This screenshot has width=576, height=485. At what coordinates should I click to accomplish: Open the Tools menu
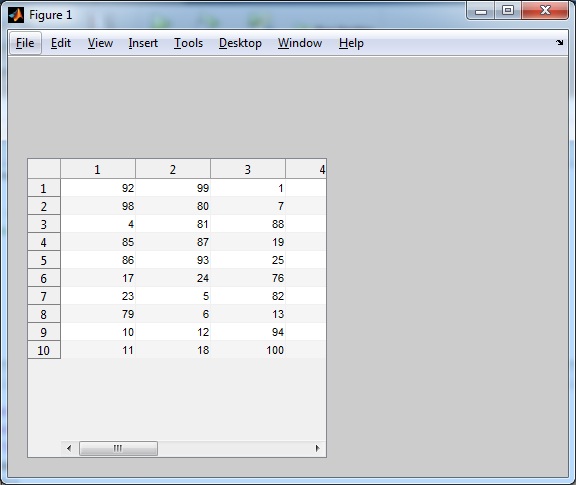[x=188, y=43]
